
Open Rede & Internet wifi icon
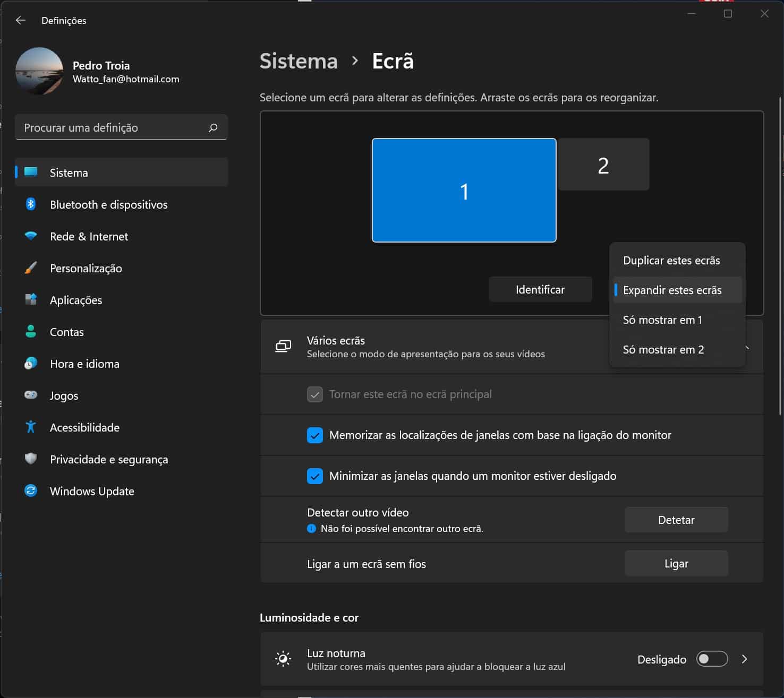pos(31,236)
